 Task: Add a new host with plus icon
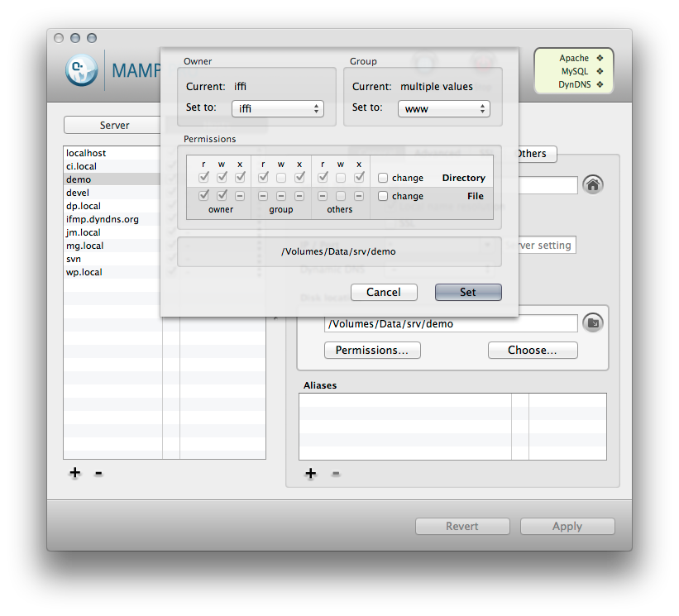click(75, 473)
